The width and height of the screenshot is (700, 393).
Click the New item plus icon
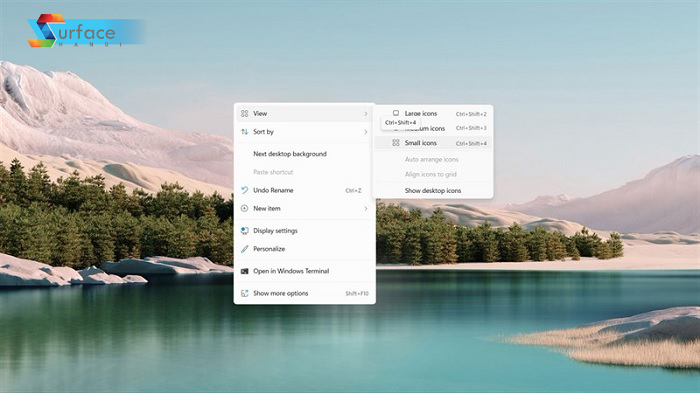244,209
